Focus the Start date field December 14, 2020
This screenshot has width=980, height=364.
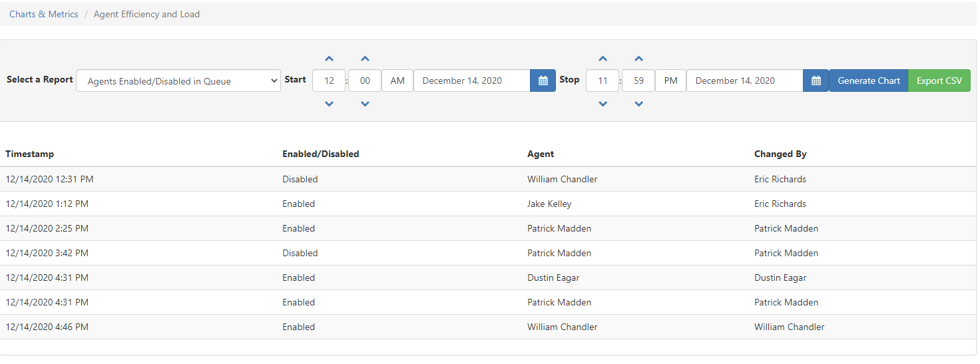[x=472, y=81]
